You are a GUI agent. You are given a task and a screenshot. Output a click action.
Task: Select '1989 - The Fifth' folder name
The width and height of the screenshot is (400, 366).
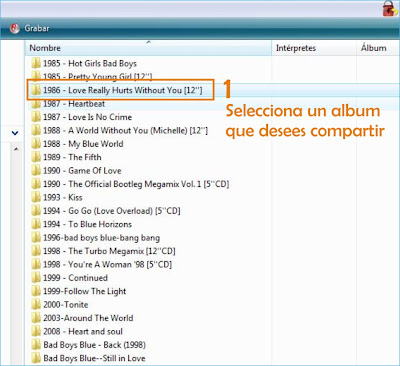[x=72, y=157]
